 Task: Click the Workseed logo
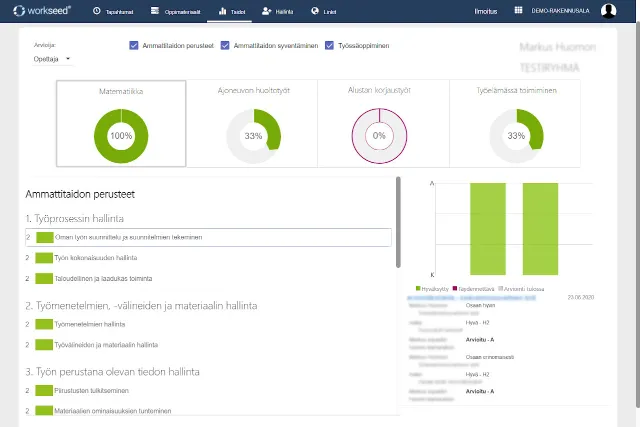click(x=41, y=11)
